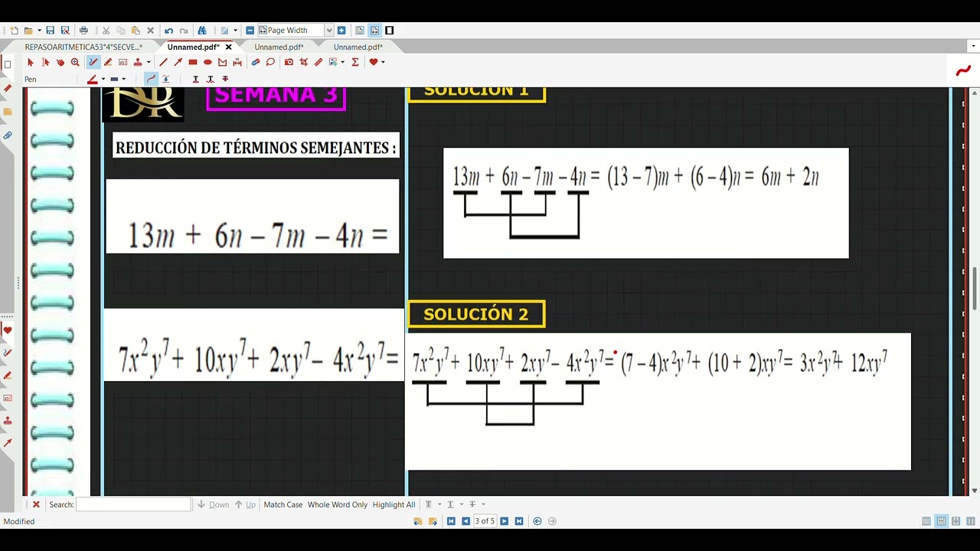980x551 pixels.
Task: Undo the last action
Action: pos(168,31)
